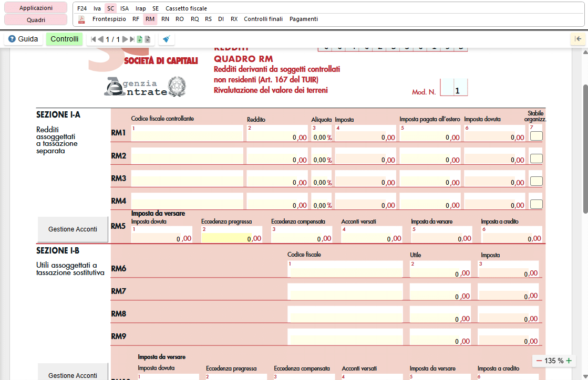The width and height of the screenshot is (588, 380).
Task: Switch to quadro RF
Action: click(x=136, y=19)
